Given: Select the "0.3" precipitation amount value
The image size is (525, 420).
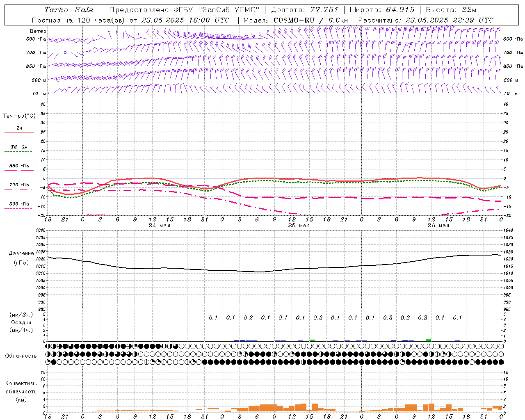Looking at the screenshot, I should coord(422,317).
